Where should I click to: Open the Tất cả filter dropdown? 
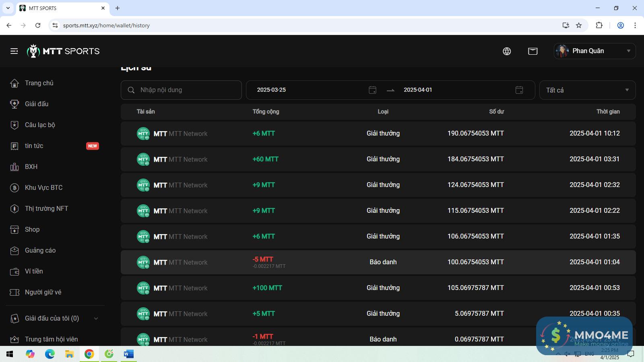(587, 90)
